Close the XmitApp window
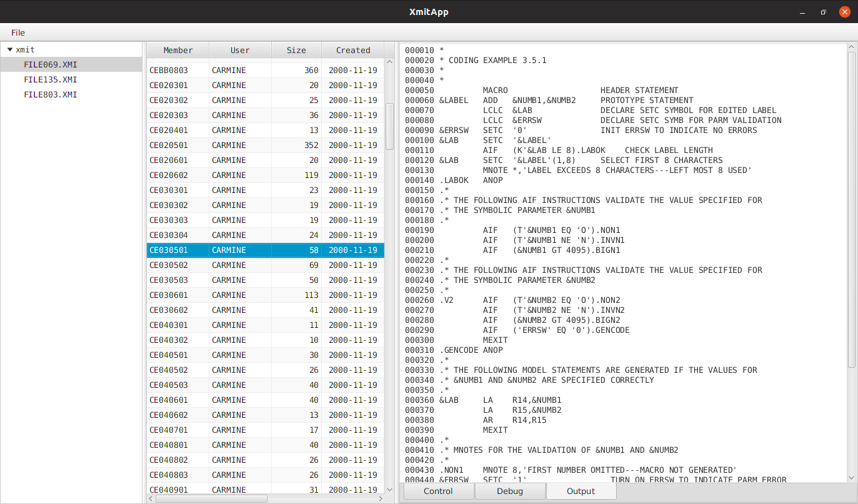This screenshot has height=504, width=858. 844,12
